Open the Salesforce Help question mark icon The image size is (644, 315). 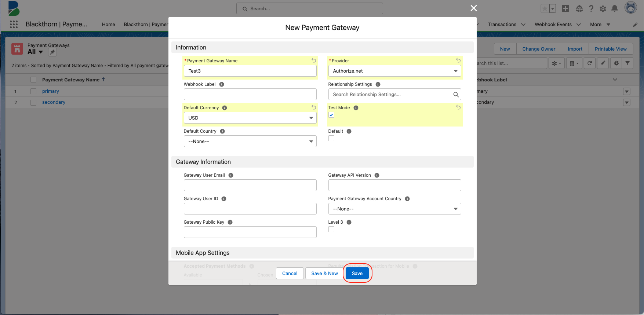click(591, 8)
